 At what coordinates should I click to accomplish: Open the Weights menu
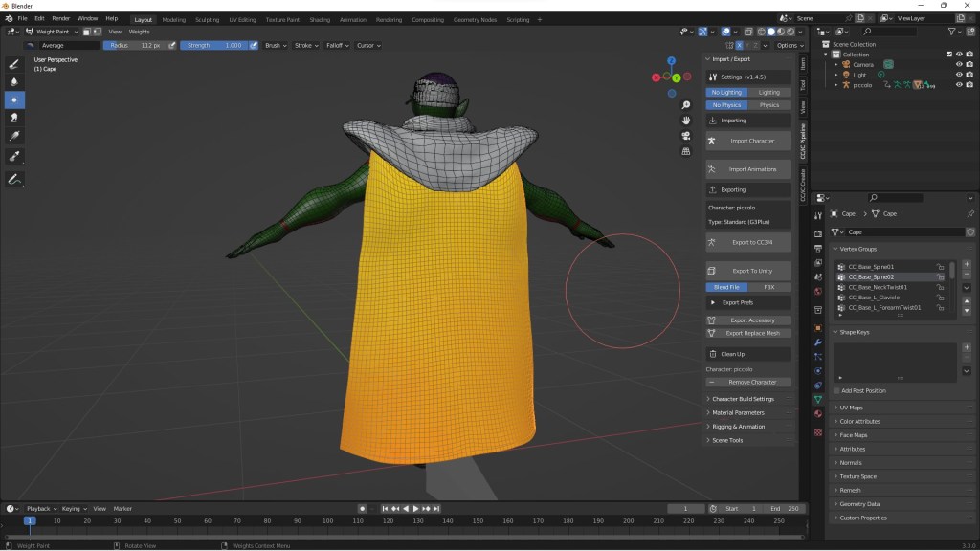coord(139,32)
